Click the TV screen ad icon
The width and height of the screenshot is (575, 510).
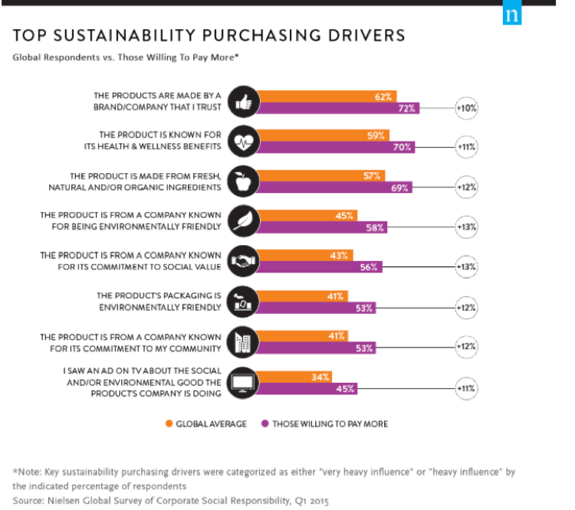(x=243, y=383)
